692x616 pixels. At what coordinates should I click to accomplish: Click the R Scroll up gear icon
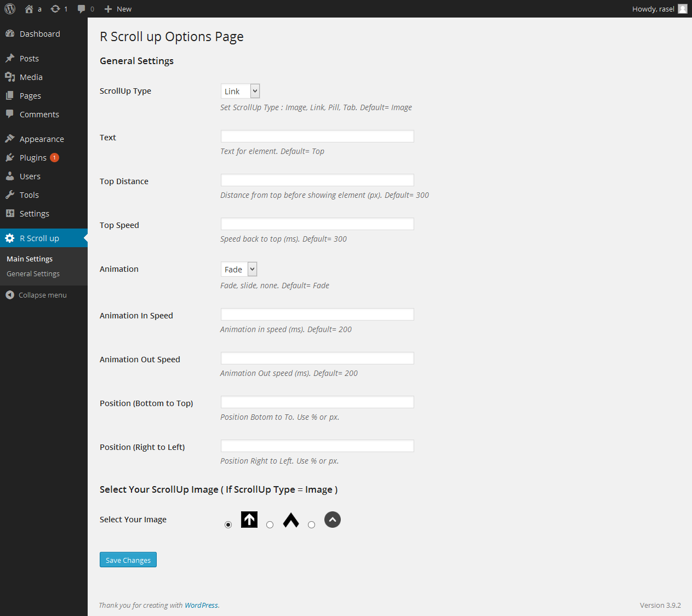pos(10,238)
